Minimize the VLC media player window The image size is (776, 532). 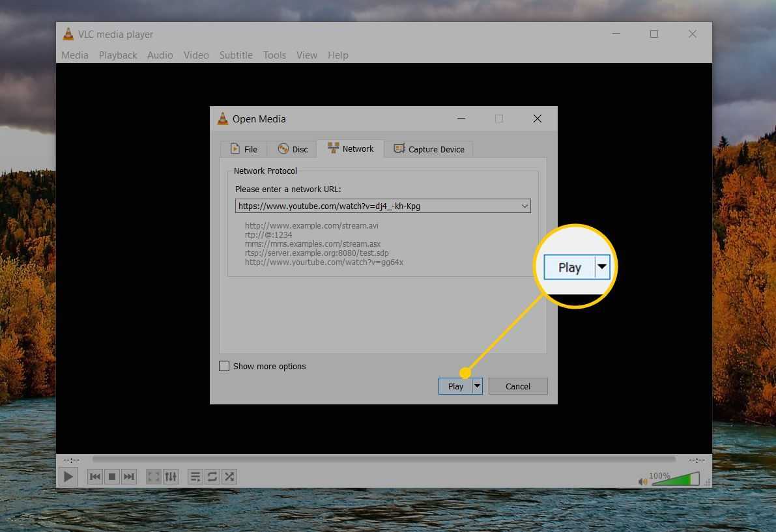point(616,34)
